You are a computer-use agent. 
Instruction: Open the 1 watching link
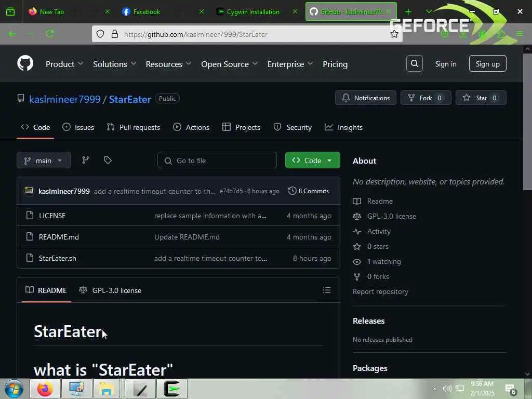(x=384, y=261)
